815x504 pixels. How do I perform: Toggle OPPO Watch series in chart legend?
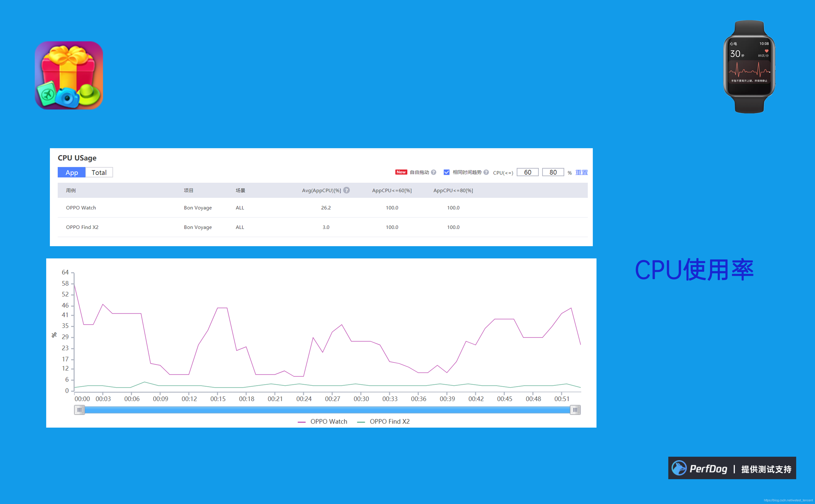point(323,421)
